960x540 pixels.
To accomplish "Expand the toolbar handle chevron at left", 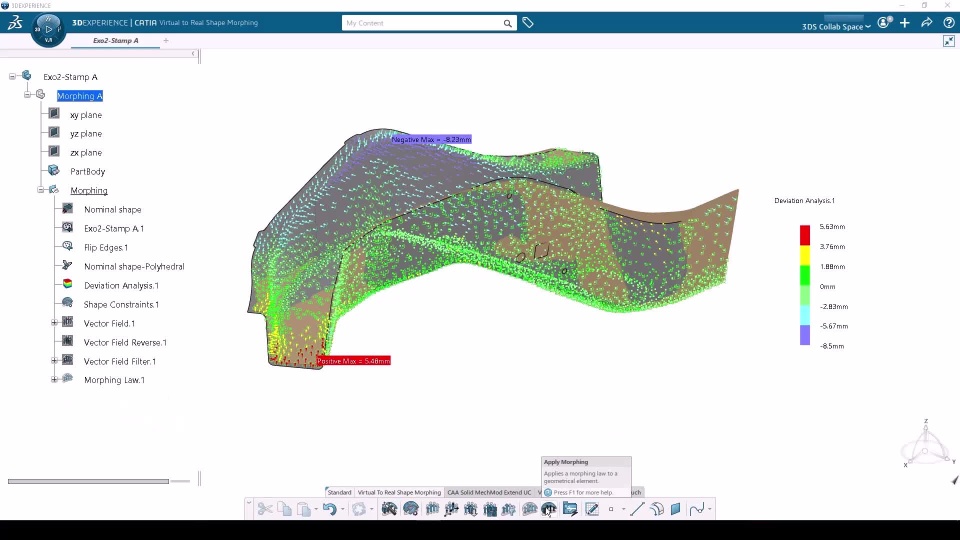I will [249, 503].
